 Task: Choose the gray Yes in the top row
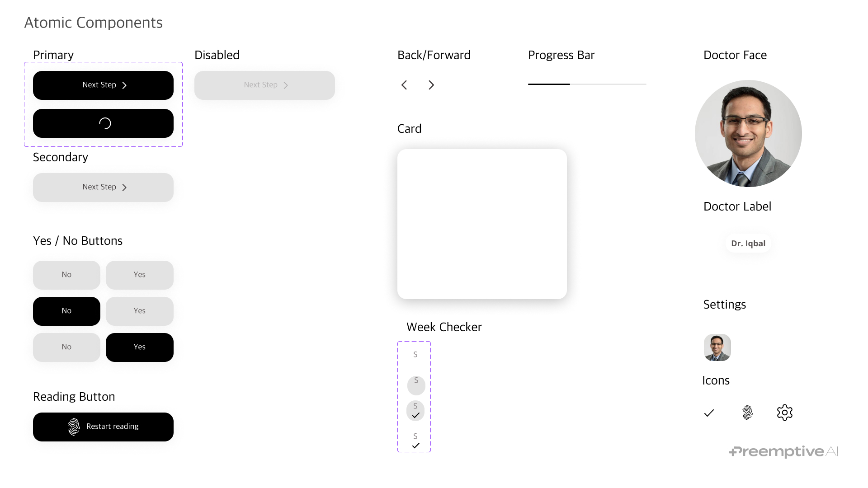point(139,275)
